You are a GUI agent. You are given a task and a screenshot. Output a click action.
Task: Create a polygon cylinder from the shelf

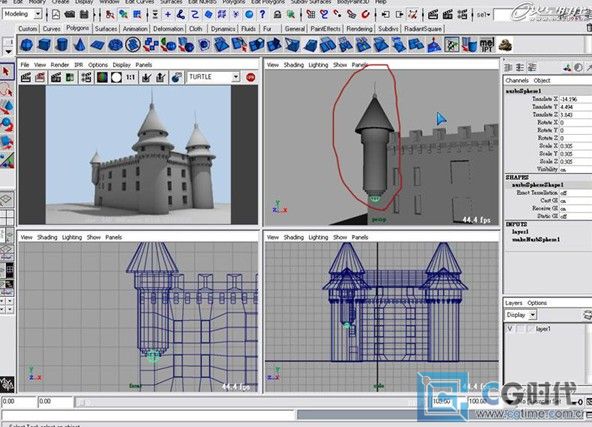click(62, 45)
